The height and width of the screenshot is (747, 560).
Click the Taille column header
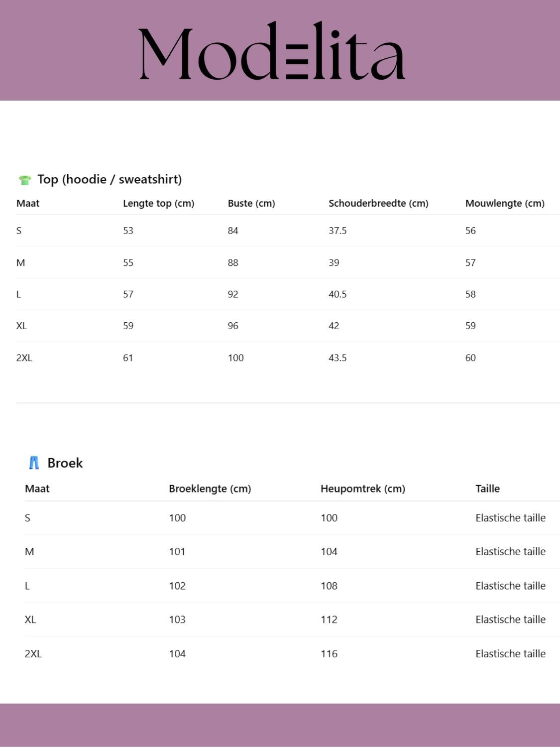point(487,489)
